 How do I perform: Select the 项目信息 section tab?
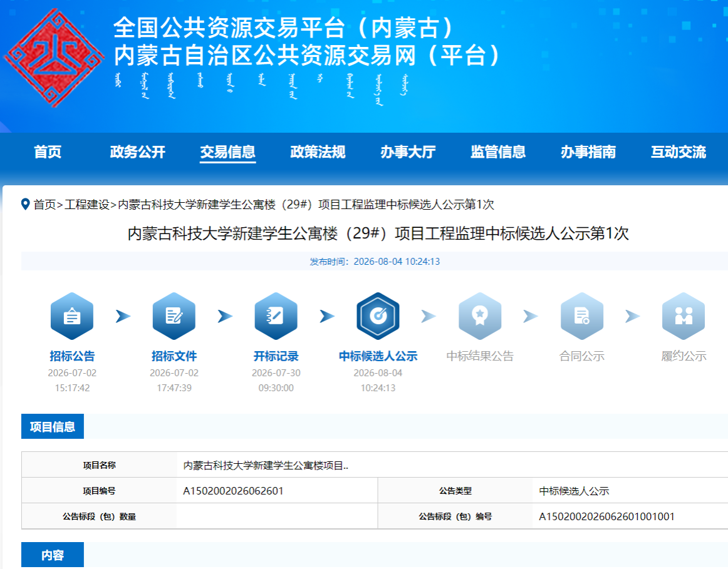pos(53,426)
